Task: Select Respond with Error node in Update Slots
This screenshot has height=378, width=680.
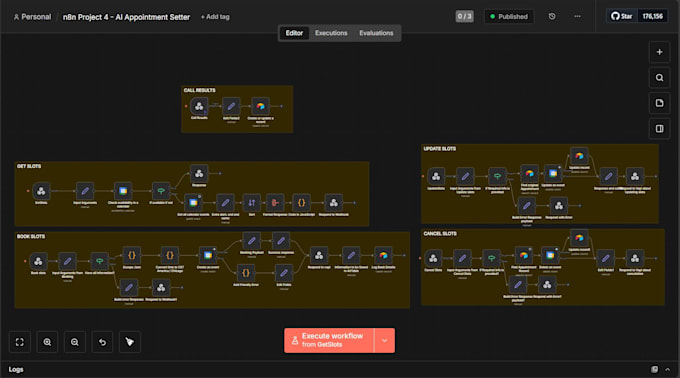Action: pos(559,205)
